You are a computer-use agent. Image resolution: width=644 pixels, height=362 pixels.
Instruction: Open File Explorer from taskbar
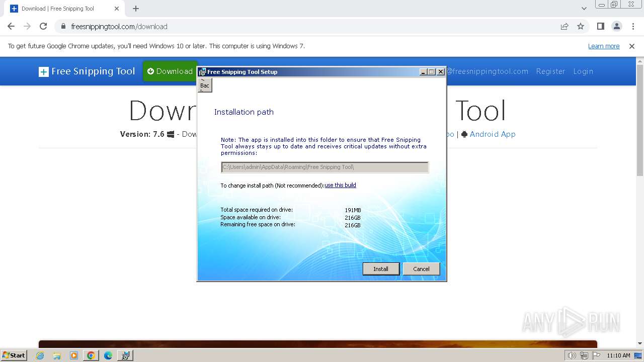click(x=57, y=355)
